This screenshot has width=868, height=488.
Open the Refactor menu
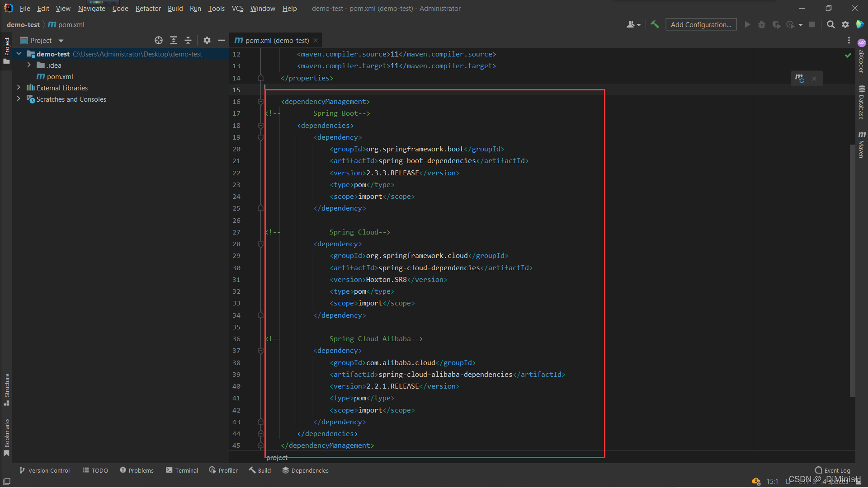(148, 8)
